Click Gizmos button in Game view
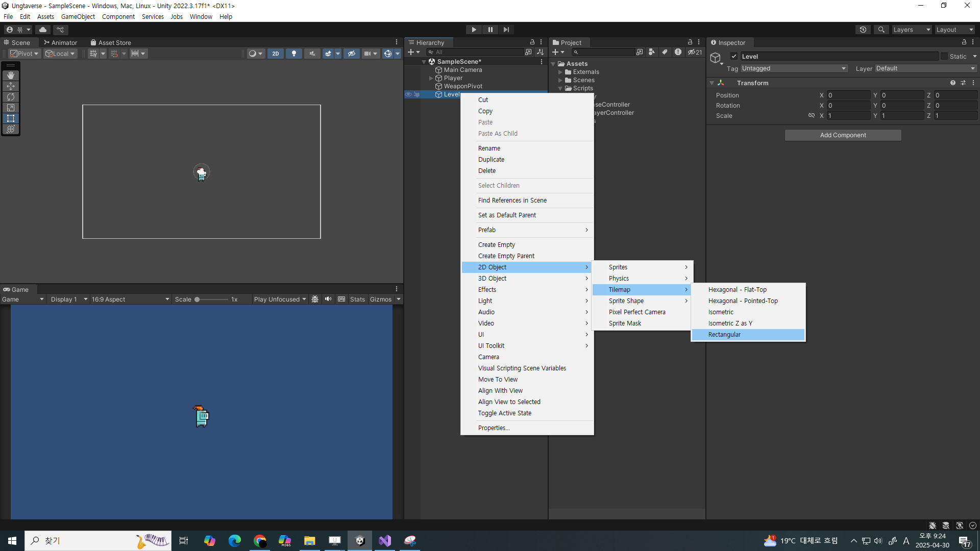 (x=381, y=299)
